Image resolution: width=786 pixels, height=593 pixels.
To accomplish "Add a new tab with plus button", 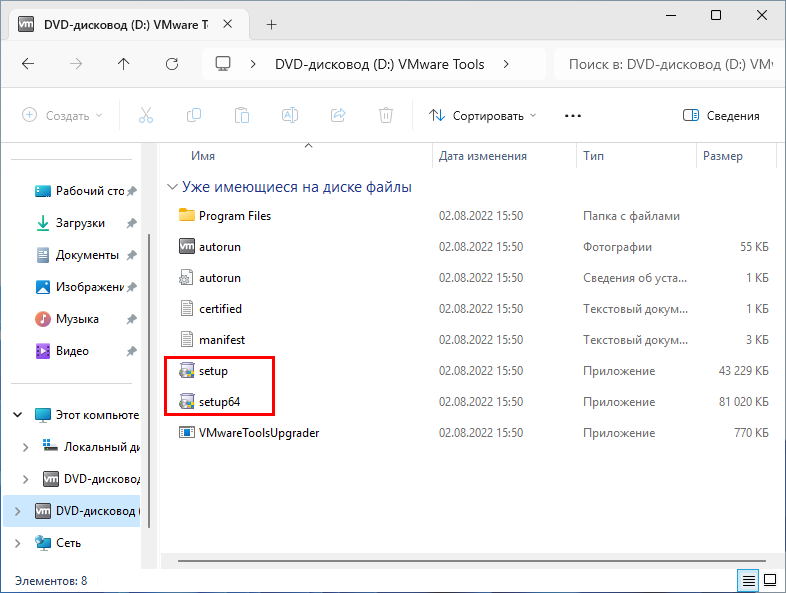I will tap(271, 25).
